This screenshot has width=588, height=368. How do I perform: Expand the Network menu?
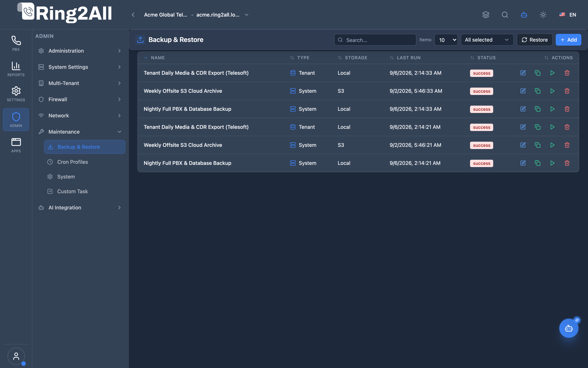point(80,116)
